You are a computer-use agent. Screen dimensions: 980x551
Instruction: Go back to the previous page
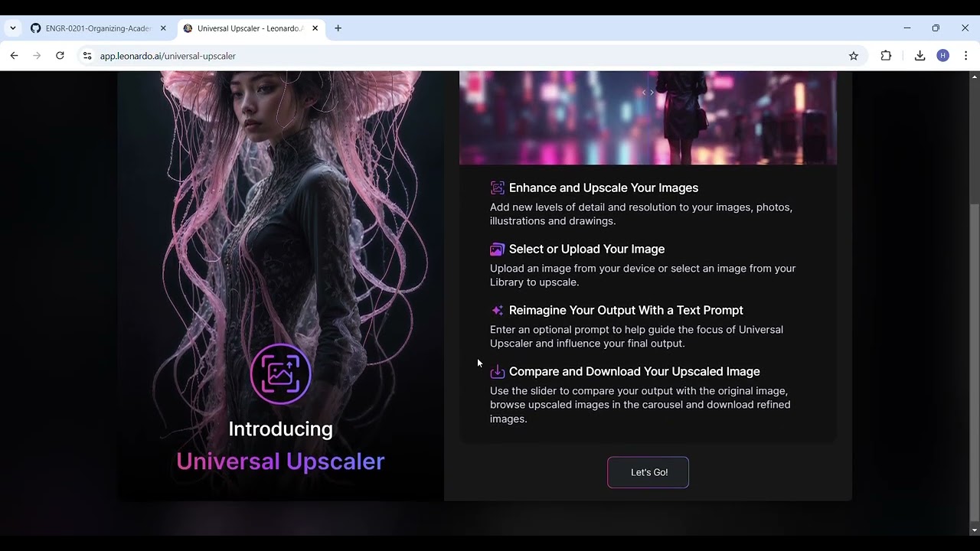tap(14, 56)
